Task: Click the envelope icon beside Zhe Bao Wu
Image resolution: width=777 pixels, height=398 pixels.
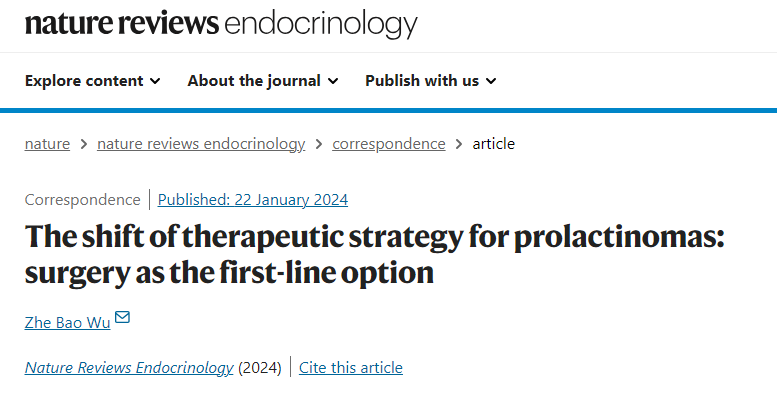Action: [122, 317]
